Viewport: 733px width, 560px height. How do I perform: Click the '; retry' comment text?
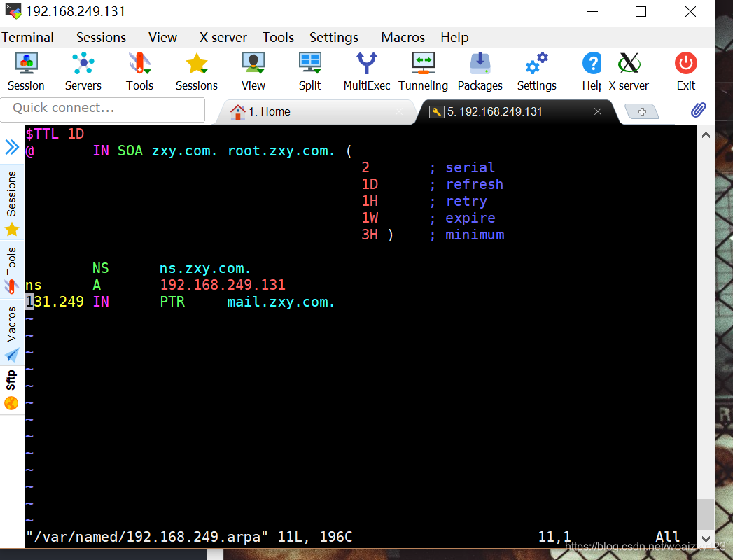(x=458, y=201)
